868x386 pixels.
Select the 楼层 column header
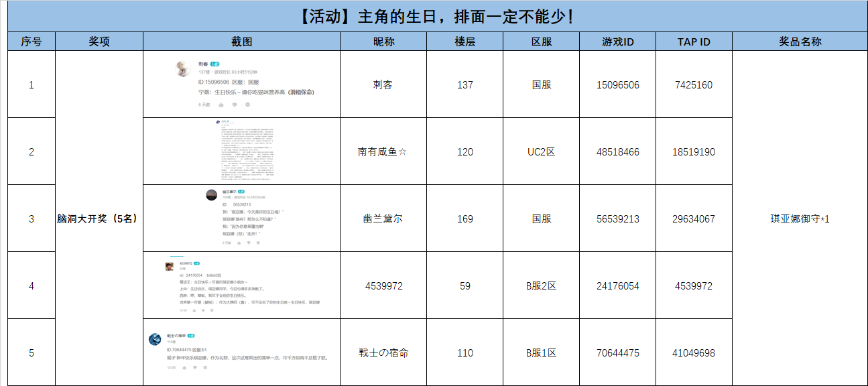coord(465,42)
